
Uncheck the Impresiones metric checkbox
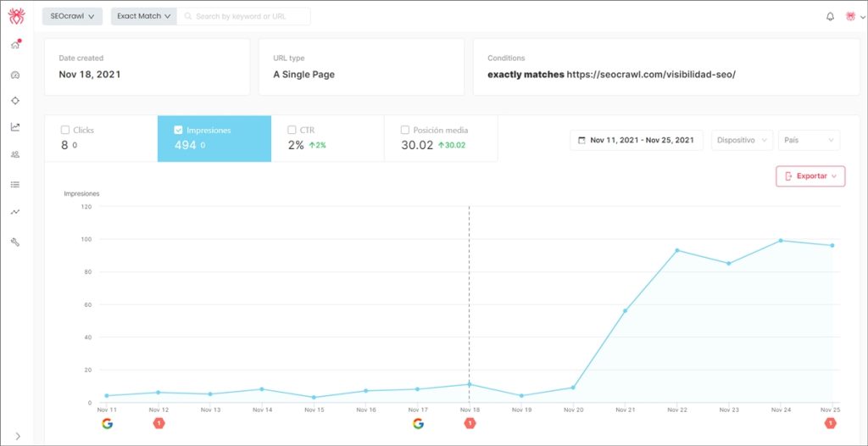178,131
